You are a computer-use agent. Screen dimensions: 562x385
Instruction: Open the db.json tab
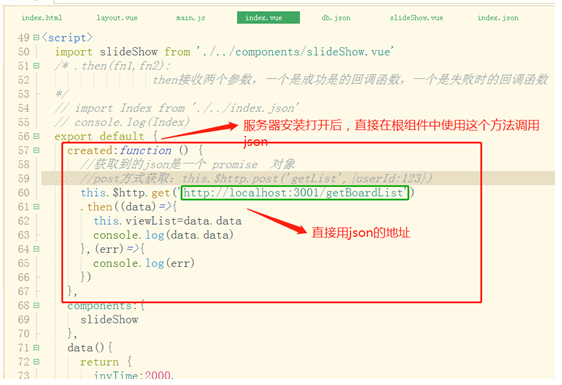336,18
